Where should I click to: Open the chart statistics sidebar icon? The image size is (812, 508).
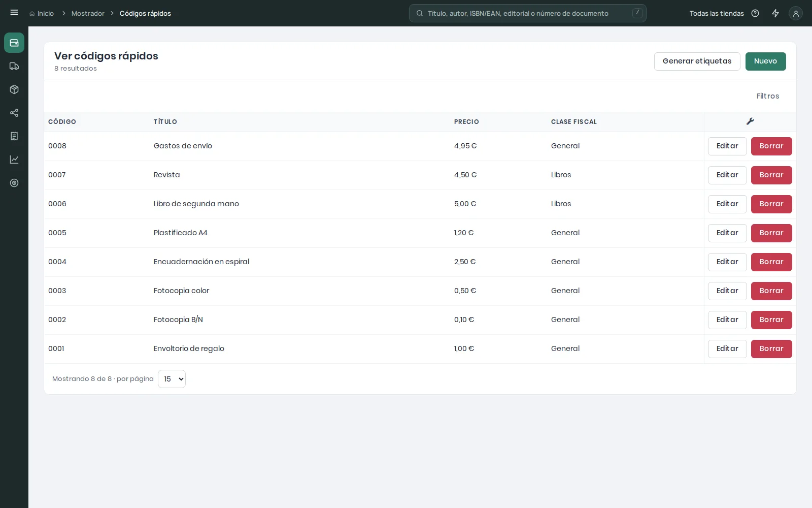14,160
